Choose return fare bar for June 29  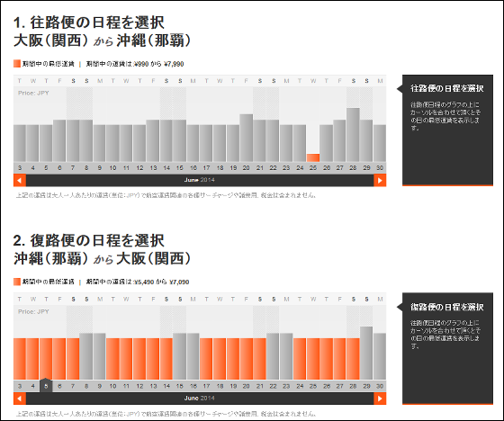pyautogui.click(x=366, y=354)
